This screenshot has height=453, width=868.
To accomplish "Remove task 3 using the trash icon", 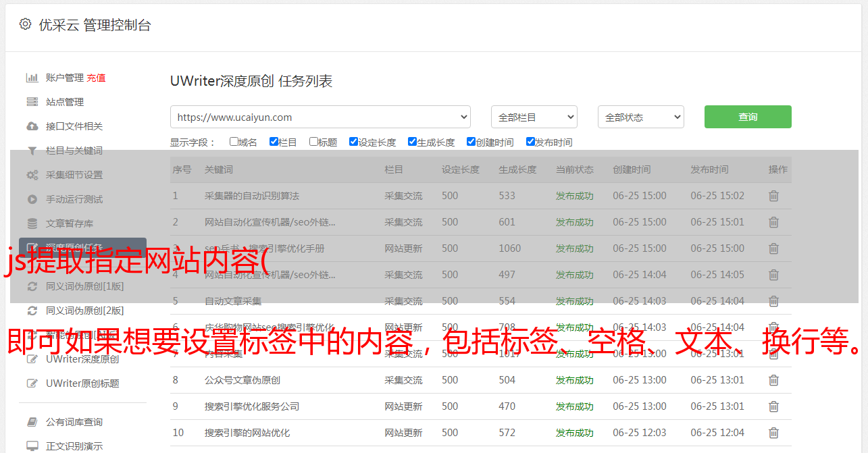I will [x=773, y=248].
